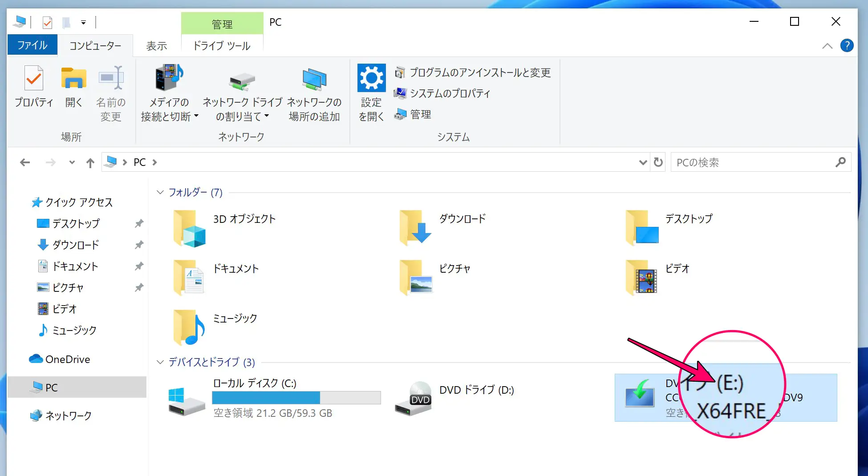Expand the メディアの接続と切断 dropdown
Screen dimensions: 868x476
click(196, 117)
